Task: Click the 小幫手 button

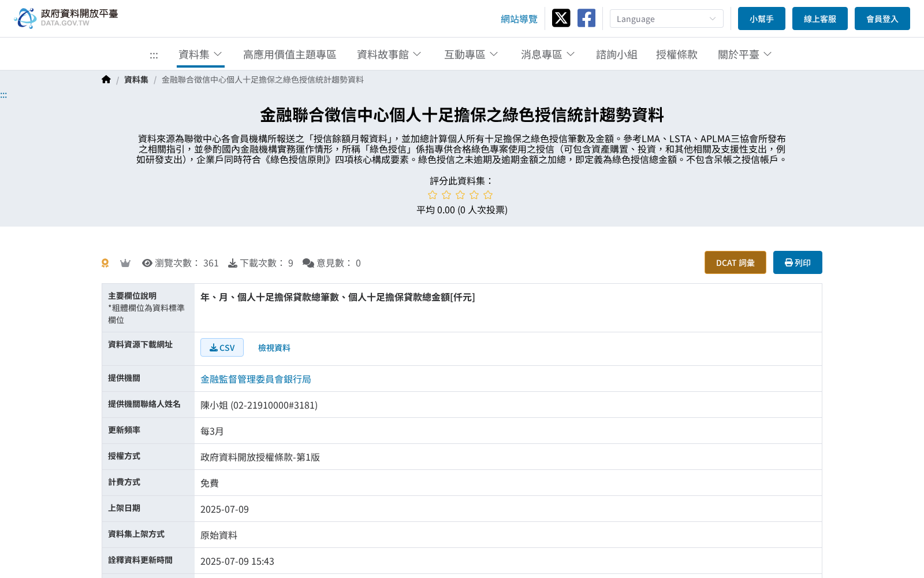Action: [x=762, y=18]
